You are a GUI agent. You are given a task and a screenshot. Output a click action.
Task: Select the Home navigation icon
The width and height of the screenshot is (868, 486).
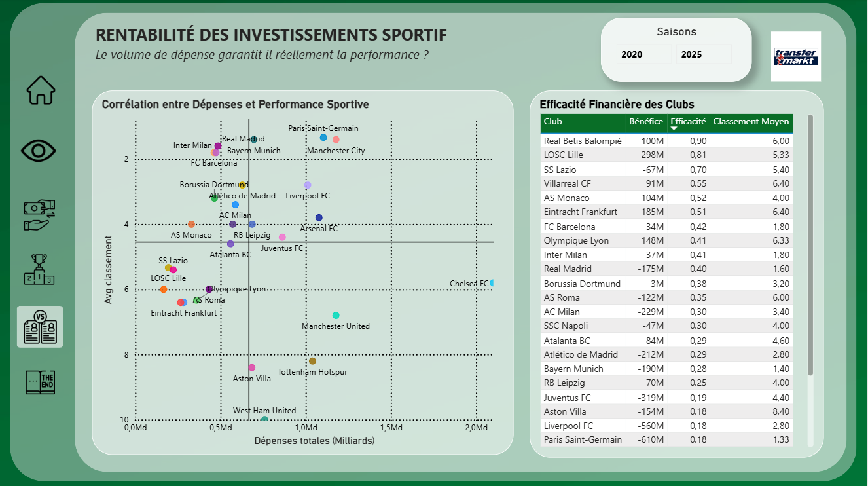pyautogui.click(x=40, y=90)
